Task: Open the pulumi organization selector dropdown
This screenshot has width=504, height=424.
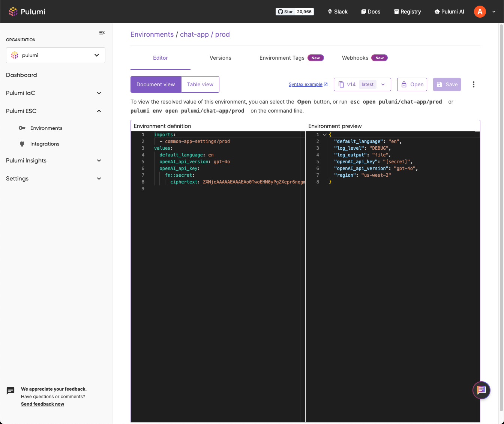Action: [x=55, y=55]
